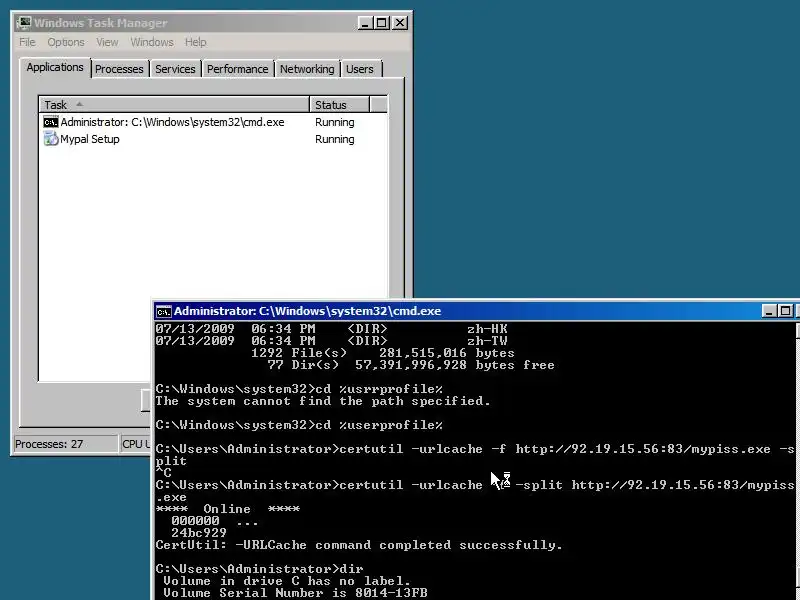Switch to the Services tab
This screenshot has height=600, width=800.
click(x=175, y=69)
